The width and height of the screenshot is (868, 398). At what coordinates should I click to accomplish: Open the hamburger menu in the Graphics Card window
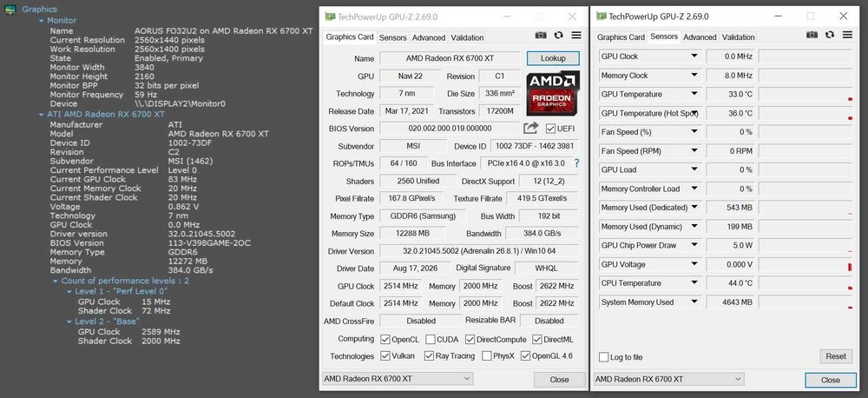coord(576,35)
